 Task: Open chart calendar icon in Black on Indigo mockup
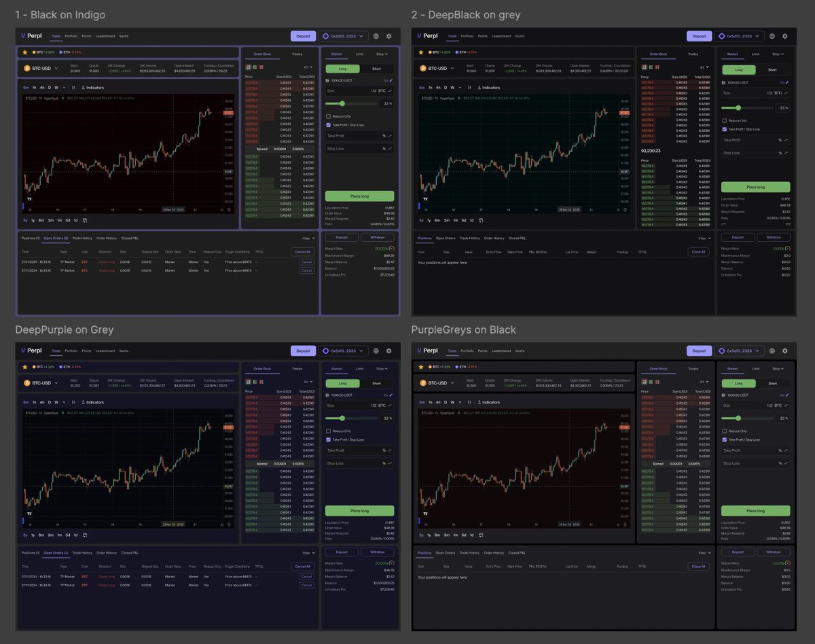click(x=85, y=220)
